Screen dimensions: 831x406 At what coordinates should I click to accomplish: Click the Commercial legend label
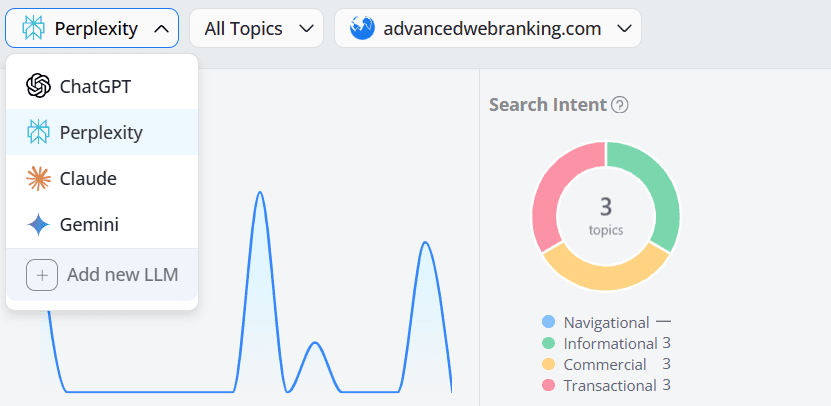coord(605,364)
